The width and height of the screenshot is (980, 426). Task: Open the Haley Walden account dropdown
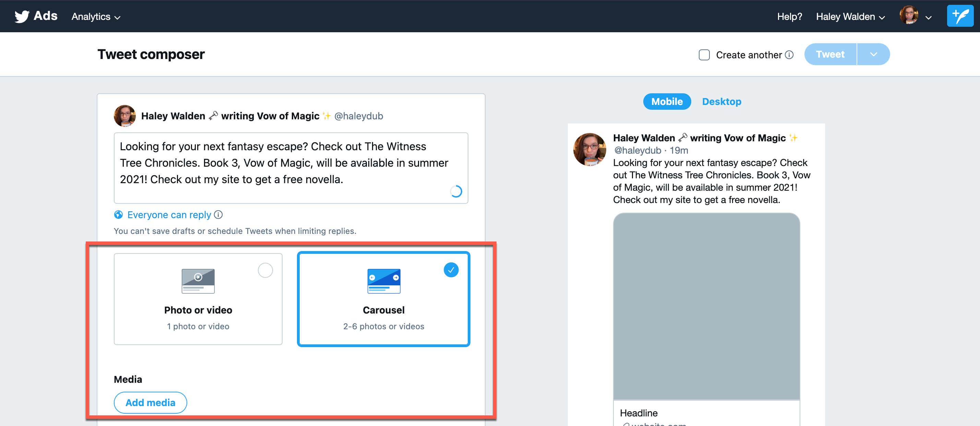(850, 17)
